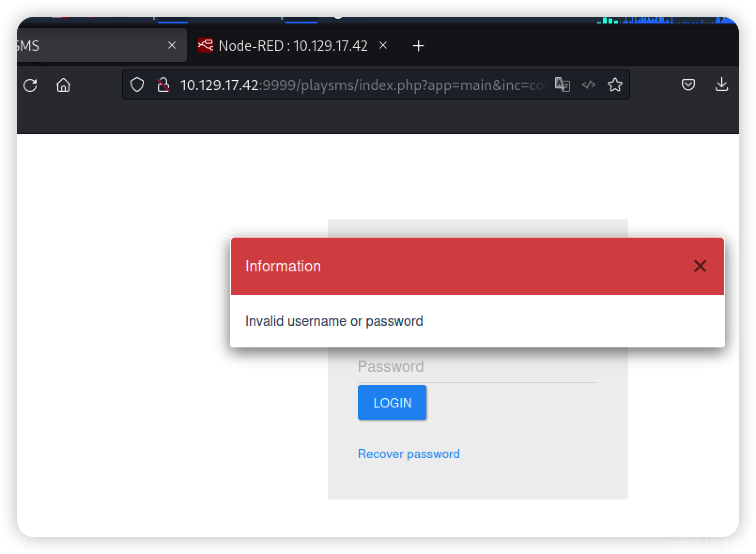Click the Node-RED tab favicon
The image size is (756, 554).
tap(205, 45)
